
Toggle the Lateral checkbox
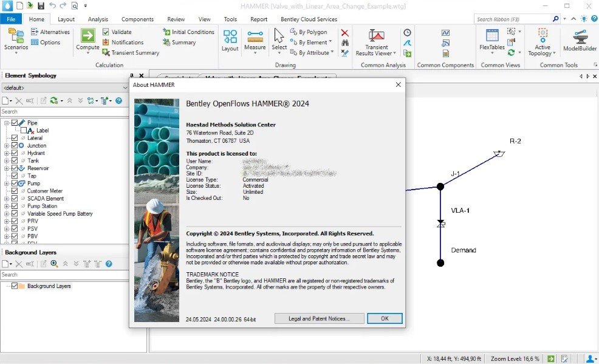pyautogui.click(x=15, y=138)
